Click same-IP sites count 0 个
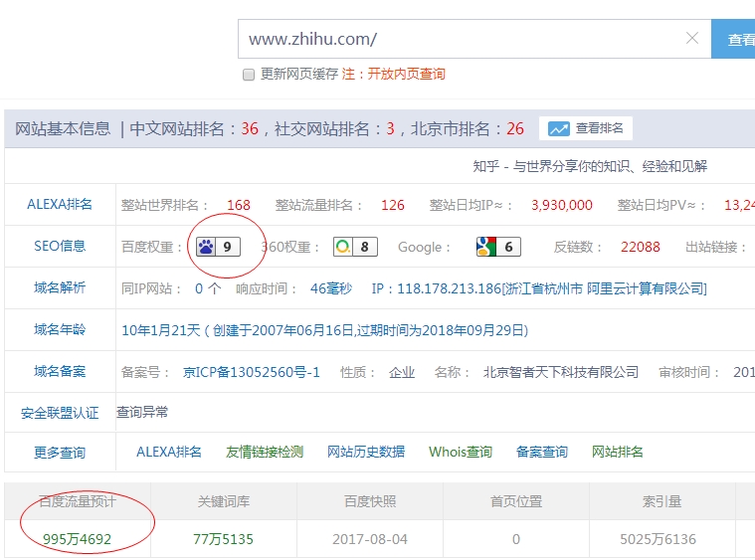The height and width of the screenshot is (560, 755). coord(208,288)
